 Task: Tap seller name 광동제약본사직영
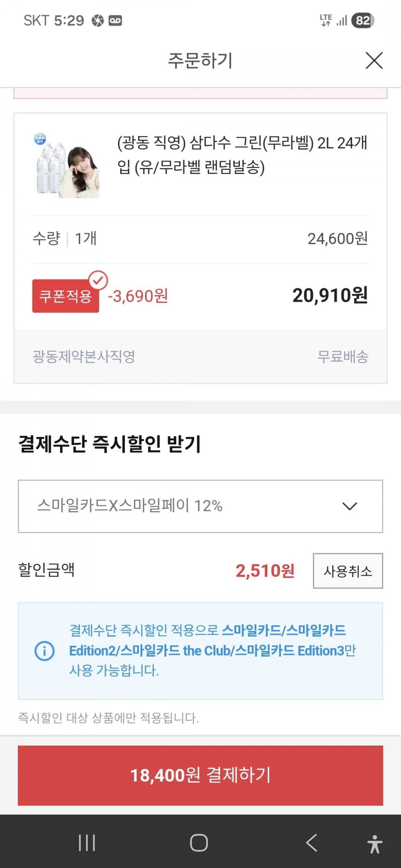[84, 357]
